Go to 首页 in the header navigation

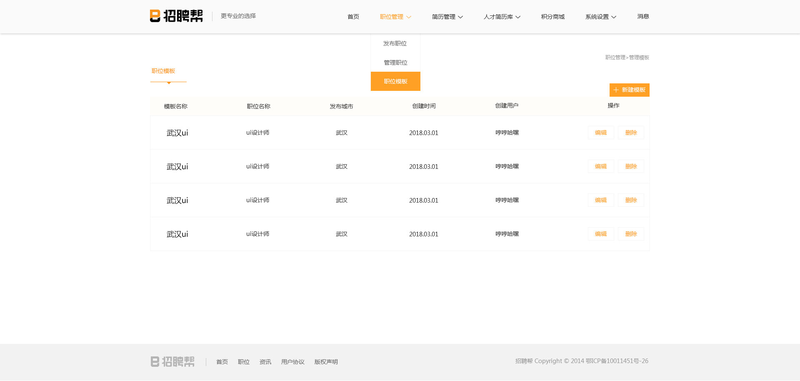coord(353,17)
